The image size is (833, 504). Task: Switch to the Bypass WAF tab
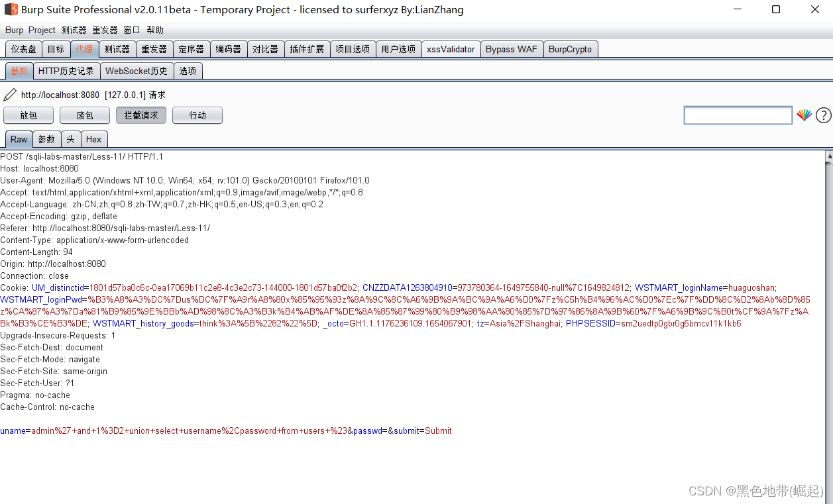tap(512, 49)
